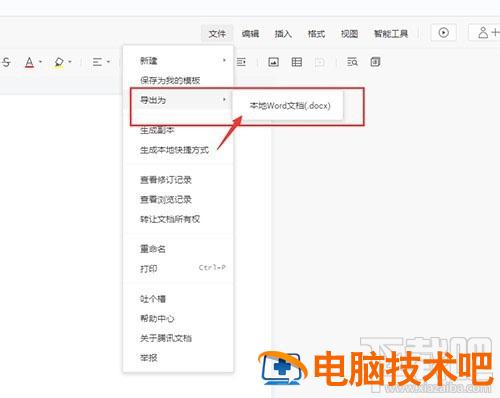Select 生成本地快捷方式
Image resolution: width=500 pixels, height=398 pixels.
click(x=178, y=150)
